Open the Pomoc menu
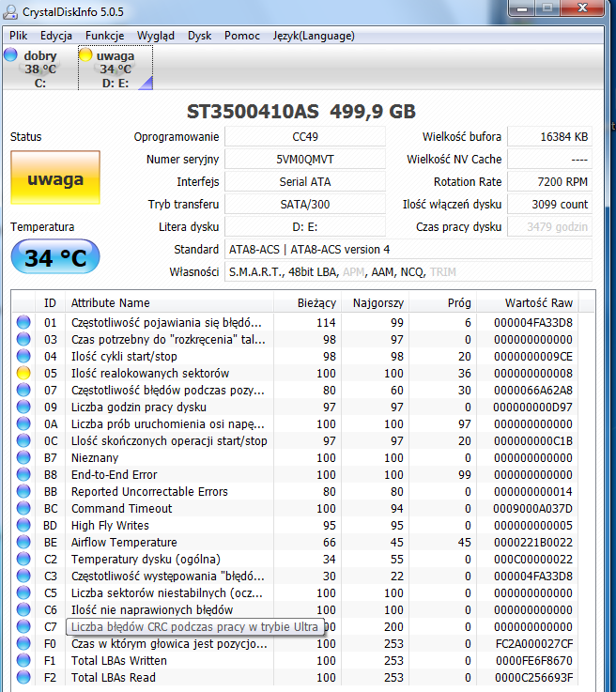 pos(242,36)
